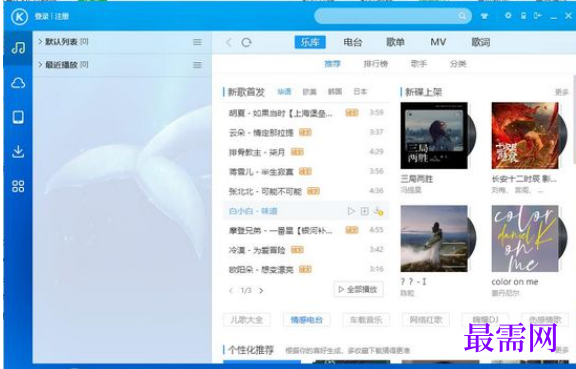Click the HQ badge on 排骨教主 - 柒月
Screen dimensions: 576x369
[297, 152]
